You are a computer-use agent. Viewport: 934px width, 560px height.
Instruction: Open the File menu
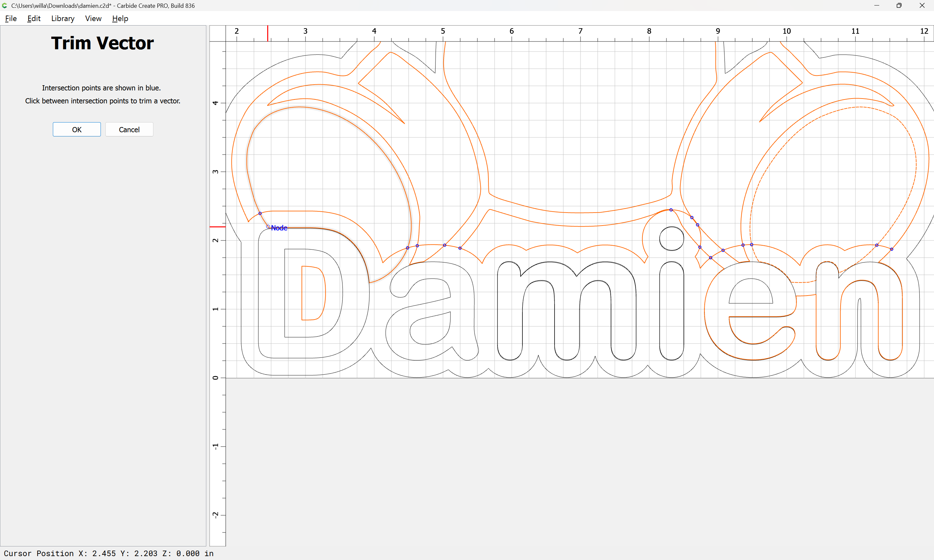point(11,18)
